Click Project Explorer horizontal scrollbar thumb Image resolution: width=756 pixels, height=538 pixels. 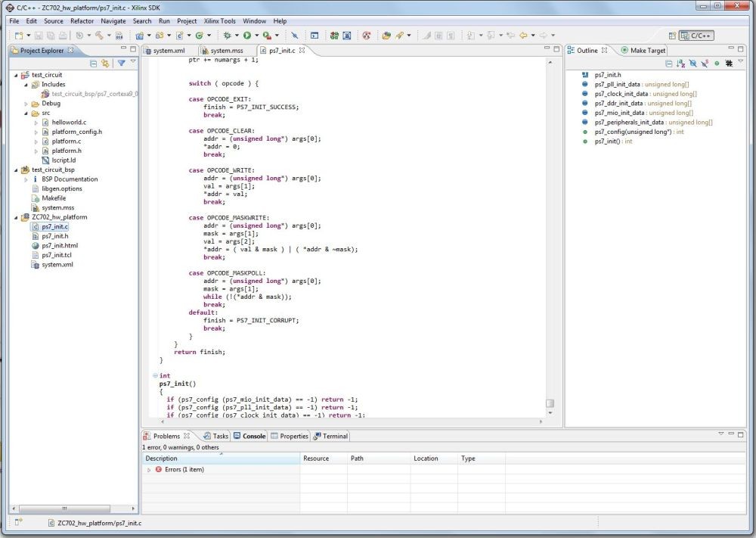[64, 508]
